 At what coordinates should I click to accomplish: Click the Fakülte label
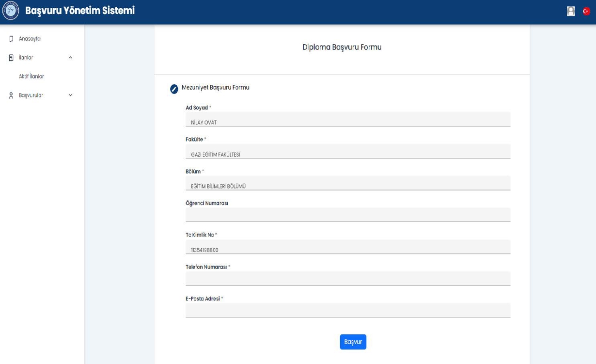[194, 140]
